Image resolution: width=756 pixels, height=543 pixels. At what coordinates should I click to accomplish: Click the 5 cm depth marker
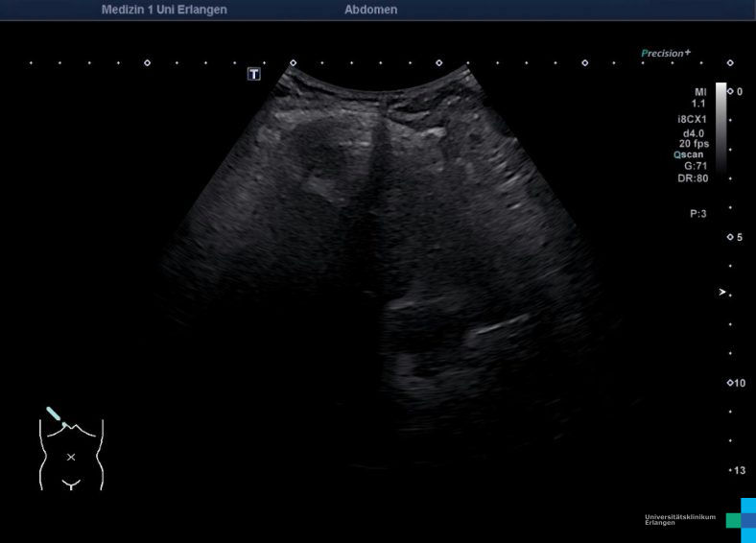(x=734, y=237)
